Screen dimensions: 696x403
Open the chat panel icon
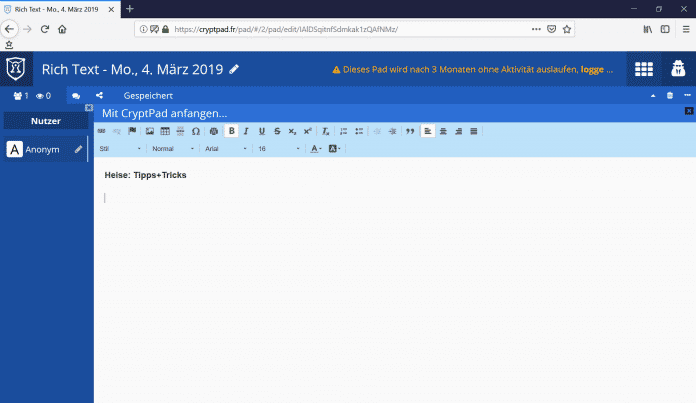(x=76, y=95)
